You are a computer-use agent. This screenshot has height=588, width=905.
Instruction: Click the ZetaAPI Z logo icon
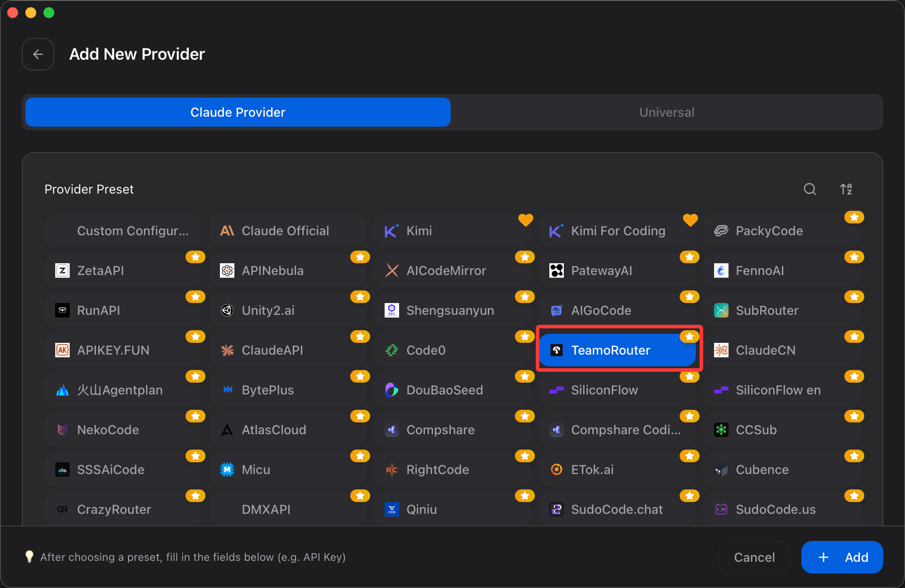[62, 270]
